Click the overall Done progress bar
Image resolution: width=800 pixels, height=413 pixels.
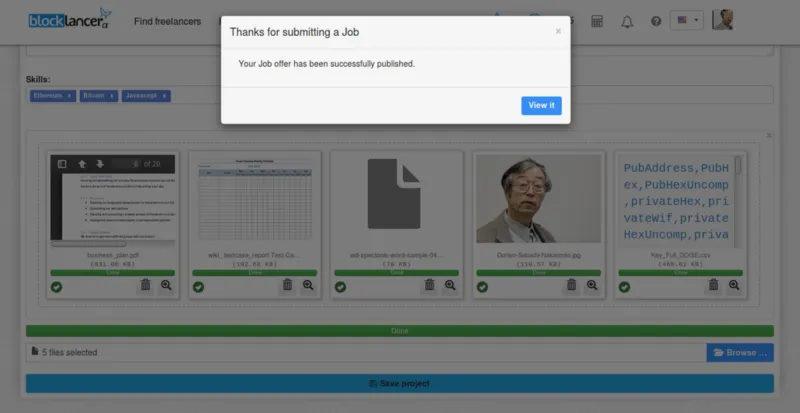click(399, 331)
